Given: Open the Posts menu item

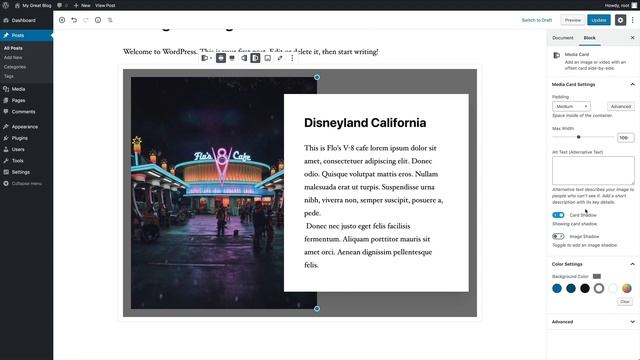Looking at the screenshot, I should (26, 36).
